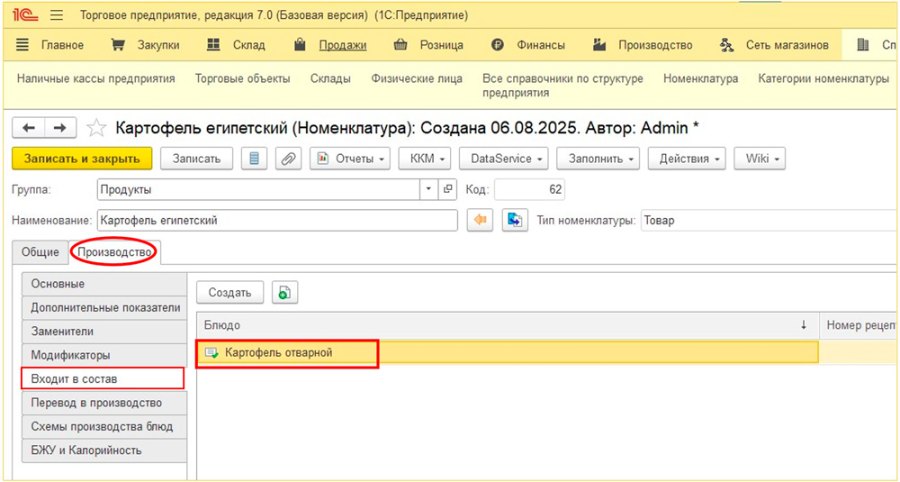Open the Закупки section

pyautogui.click(x=145, y=45)
